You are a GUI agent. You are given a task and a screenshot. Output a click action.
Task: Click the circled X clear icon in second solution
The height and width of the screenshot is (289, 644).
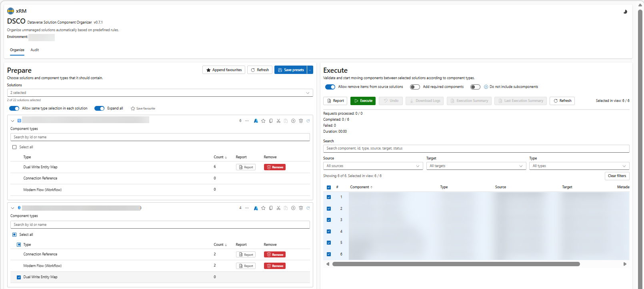[x=293, y=208]
